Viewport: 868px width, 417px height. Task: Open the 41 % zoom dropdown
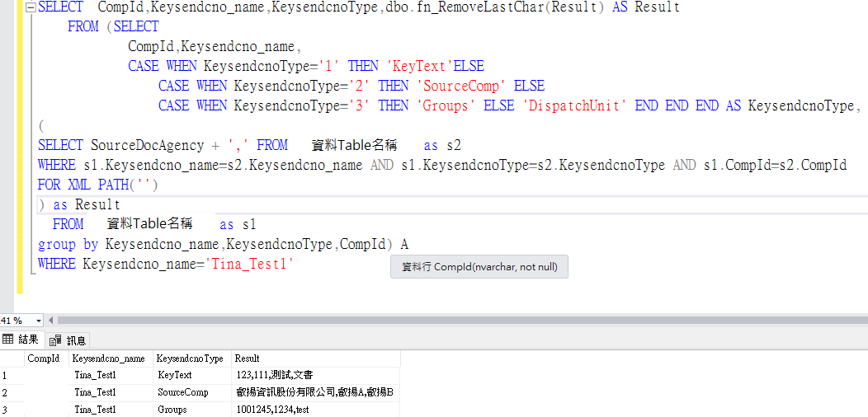[39, 321]
